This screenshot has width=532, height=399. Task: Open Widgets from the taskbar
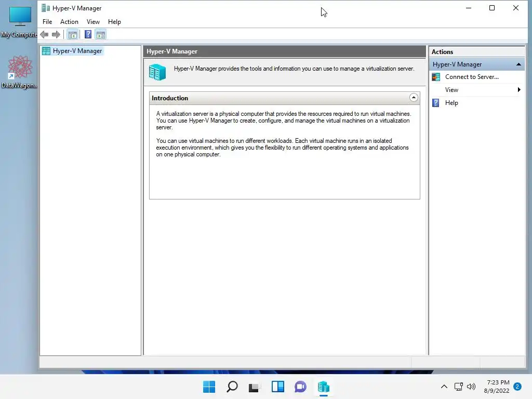277,387
